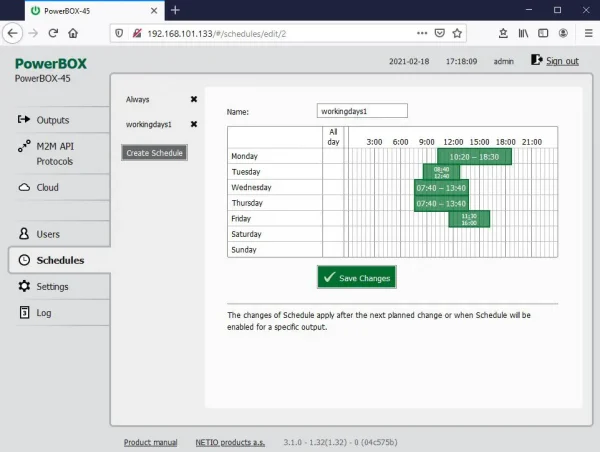
Task: Save page to Pocket
Action: (x=440, y=33)
